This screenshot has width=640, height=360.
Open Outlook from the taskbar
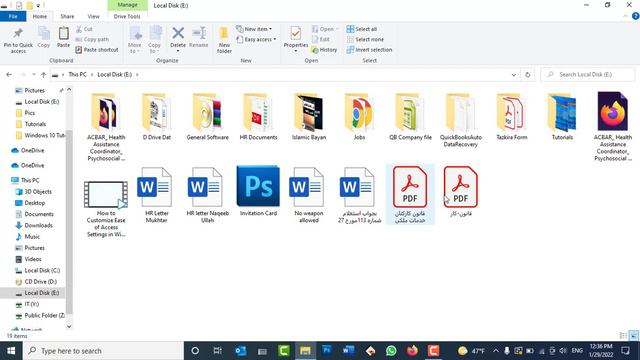tap(241, 351)
